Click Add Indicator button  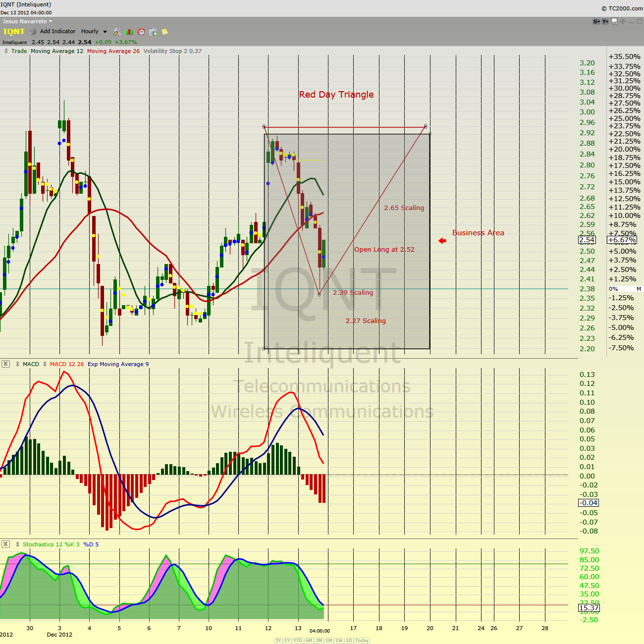coord(57,31)
